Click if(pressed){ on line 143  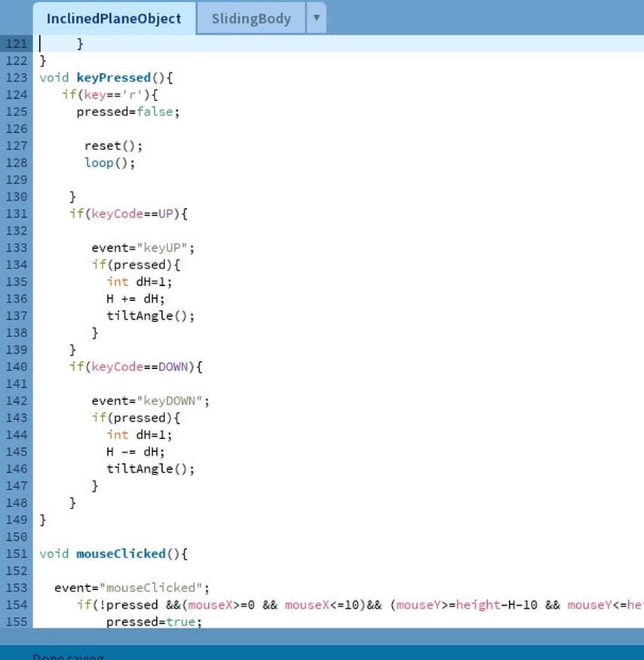[136, 418]
